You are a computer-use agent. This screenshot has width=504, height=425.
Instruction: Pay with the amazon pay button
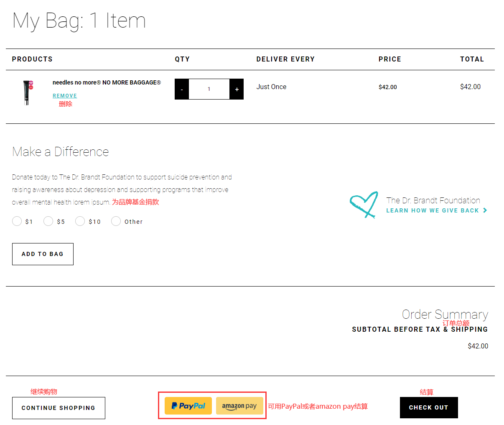[x=239, y=406]
